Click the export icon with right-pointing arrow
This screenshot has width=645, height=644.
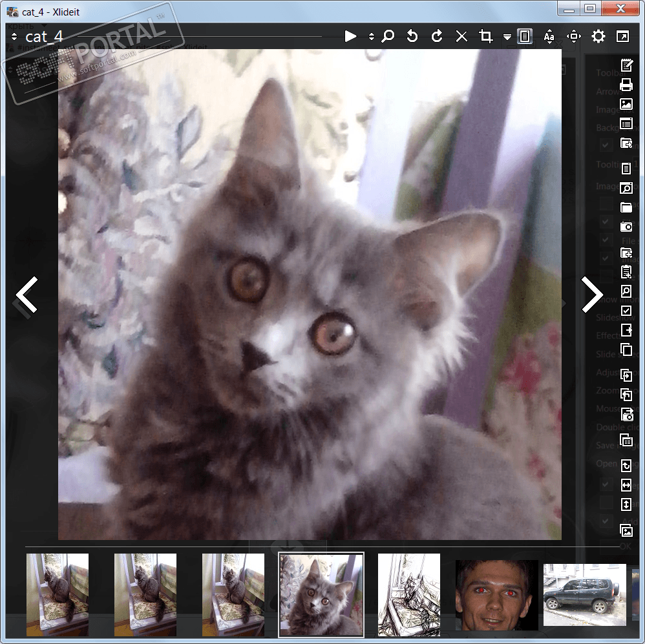coord(626,330)
